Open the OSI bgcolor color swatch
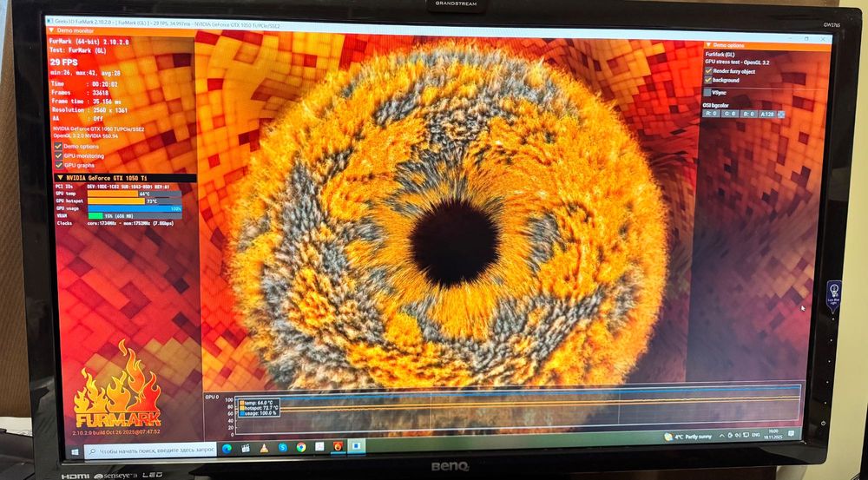 coord(781,114)
